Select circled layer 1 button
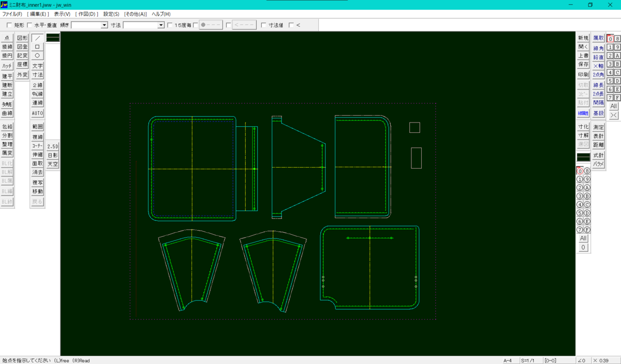 [x=580, y=179]
